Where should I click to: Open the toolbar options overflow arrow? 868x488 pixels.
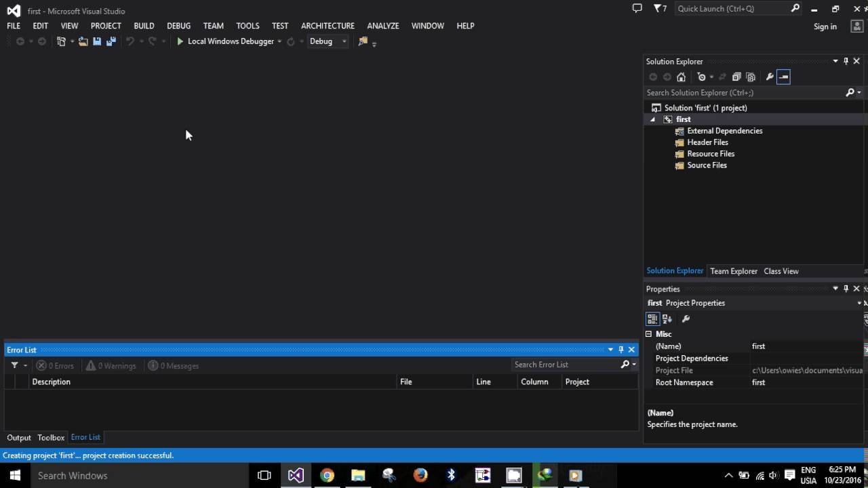[x=374, y=43]
